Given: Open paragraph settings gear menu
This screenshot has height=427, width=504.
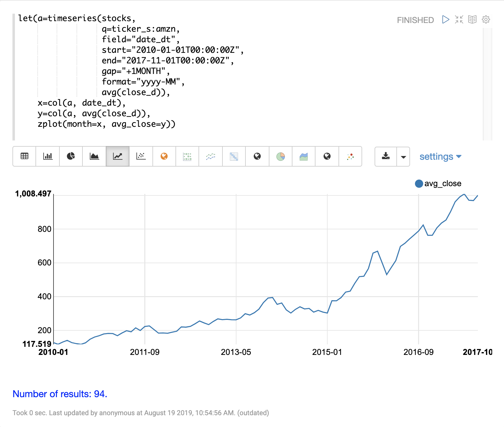Looking at the screenshot, I should 486,20.
